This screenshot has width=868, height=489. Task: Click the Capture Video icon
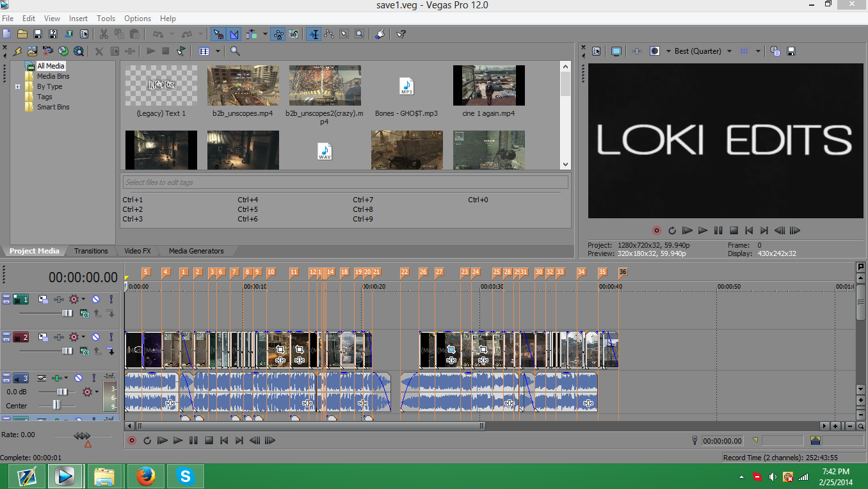[48, 51]
